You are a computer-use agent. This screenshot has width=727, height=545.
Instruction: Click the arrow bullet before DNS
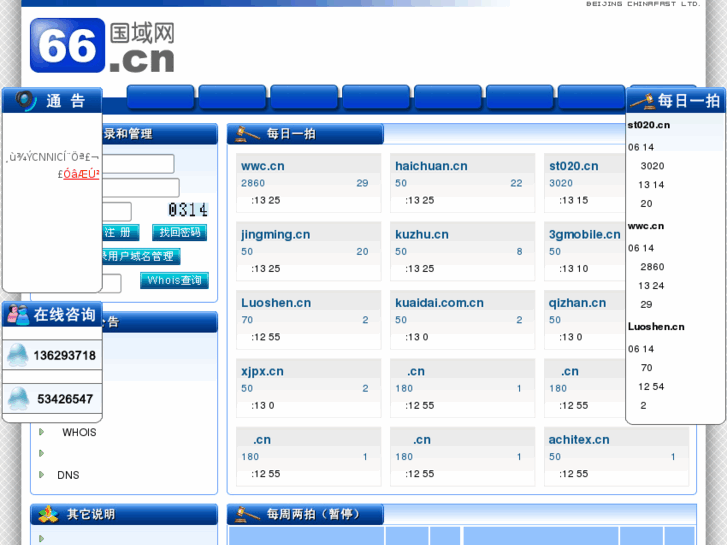pos(42,474)
